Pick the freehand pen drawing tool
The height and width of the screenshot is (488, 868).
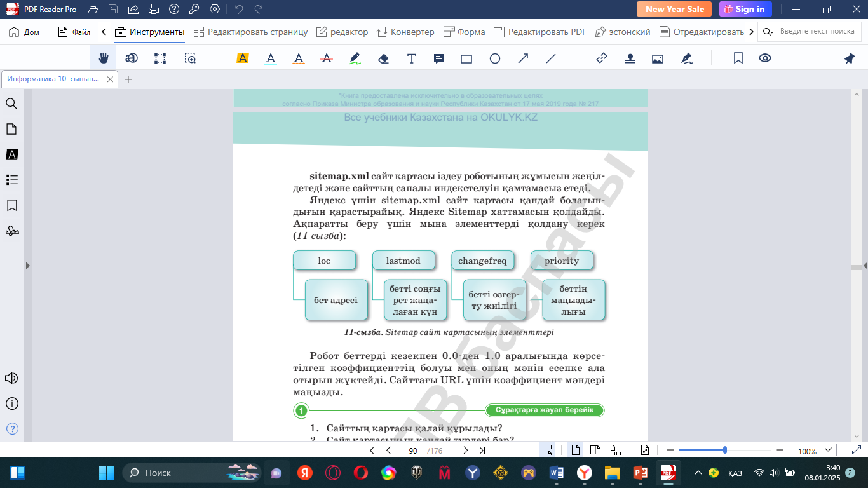pyautogui.click(x=355, y=58)
